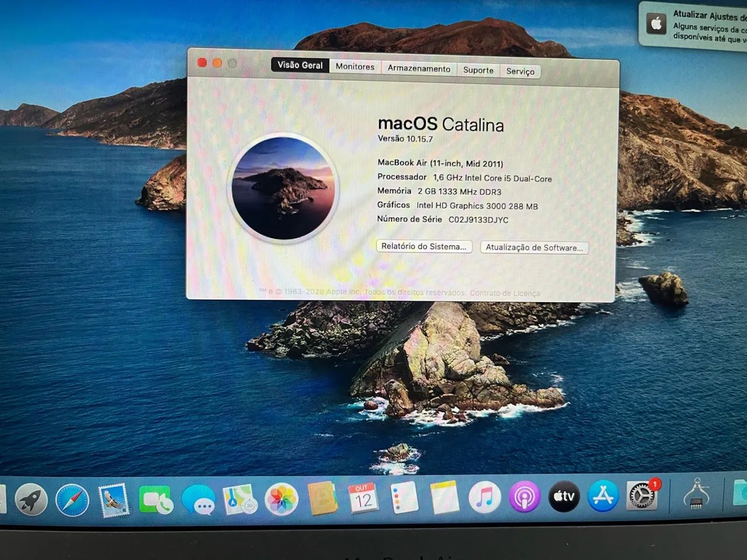
Task: Open the Contacts book icon
Action: click(x=322, y=499)
